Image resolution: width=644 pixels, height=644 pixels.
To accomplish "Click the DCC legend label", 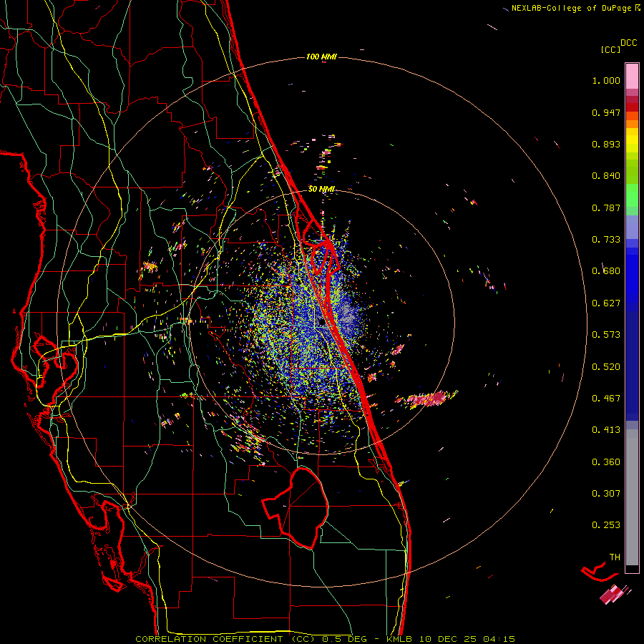I will (628, 43).
